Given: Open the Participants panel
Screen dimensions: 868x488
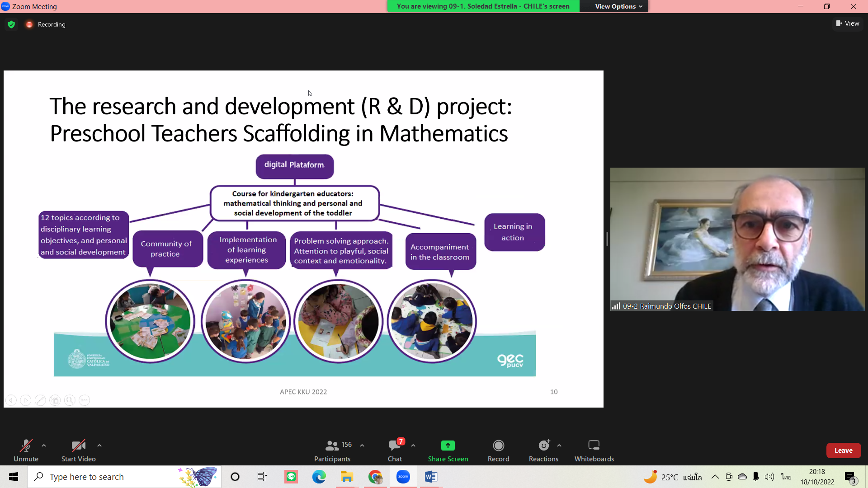Looking at the screenshot, I should [x=332, y=450].
